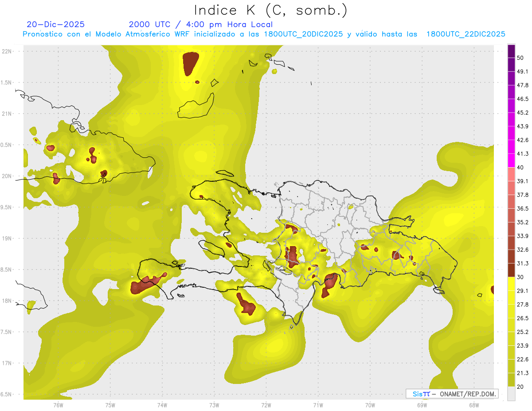
Task: Select the "69W" longitude label
Action: (422, 405)
